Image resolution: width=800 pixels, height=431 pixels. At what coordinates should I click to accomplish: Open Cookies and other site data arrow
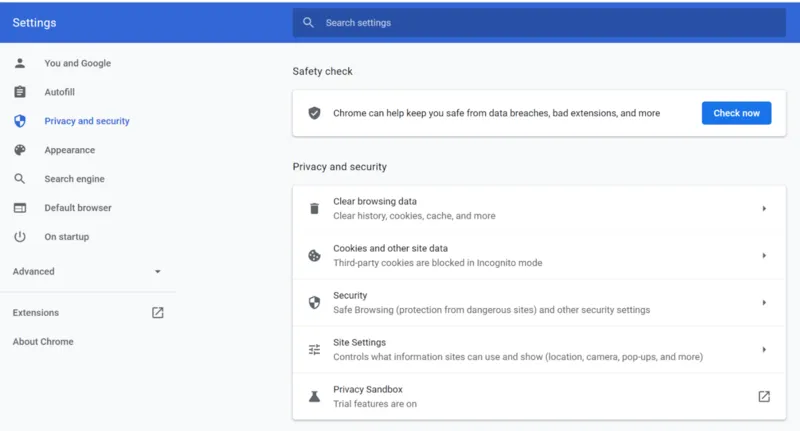764,256
